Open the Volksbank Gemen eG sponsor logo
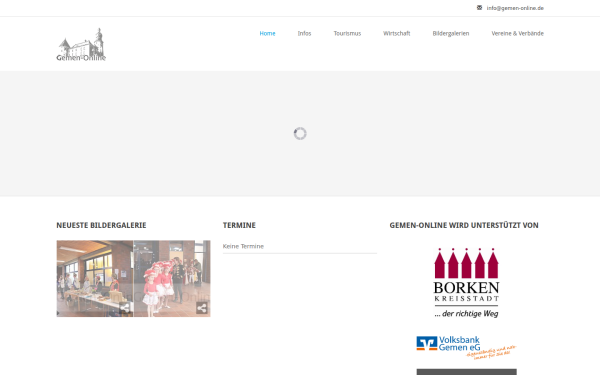Screen dimensions: 600x375 click(x=466, y=347)
